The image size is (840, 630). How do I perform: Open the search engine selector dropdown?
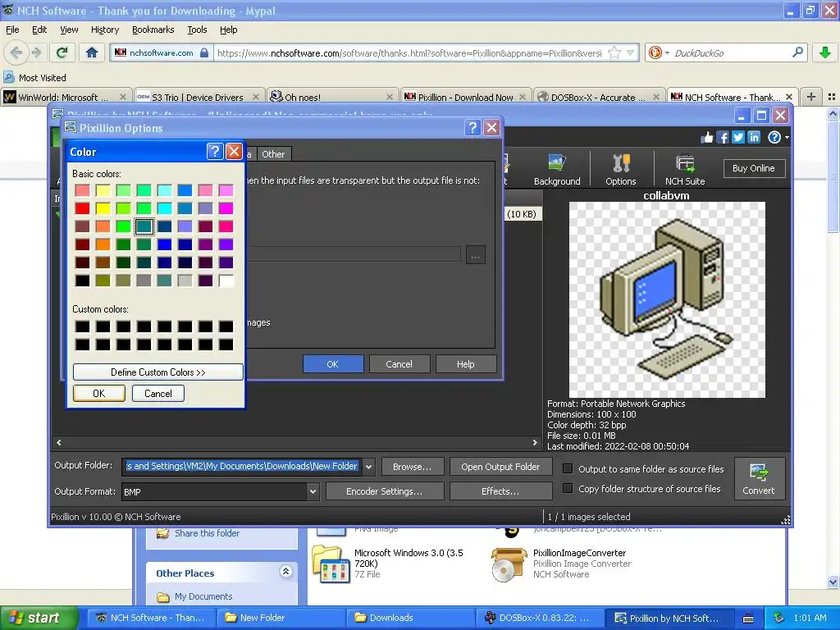[x=667, y=52]
